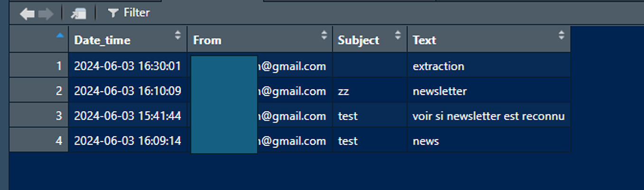The height and width of the screenshot is (190, 644).
Task: Click the blue row index sort triangle
Action: coord(60,35)
